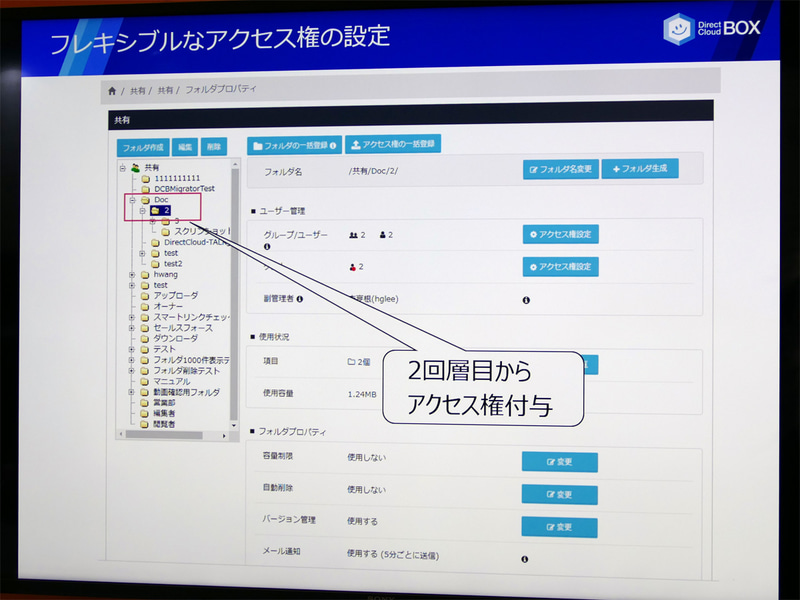Click the info icon next to メール通知

(525, 558)
